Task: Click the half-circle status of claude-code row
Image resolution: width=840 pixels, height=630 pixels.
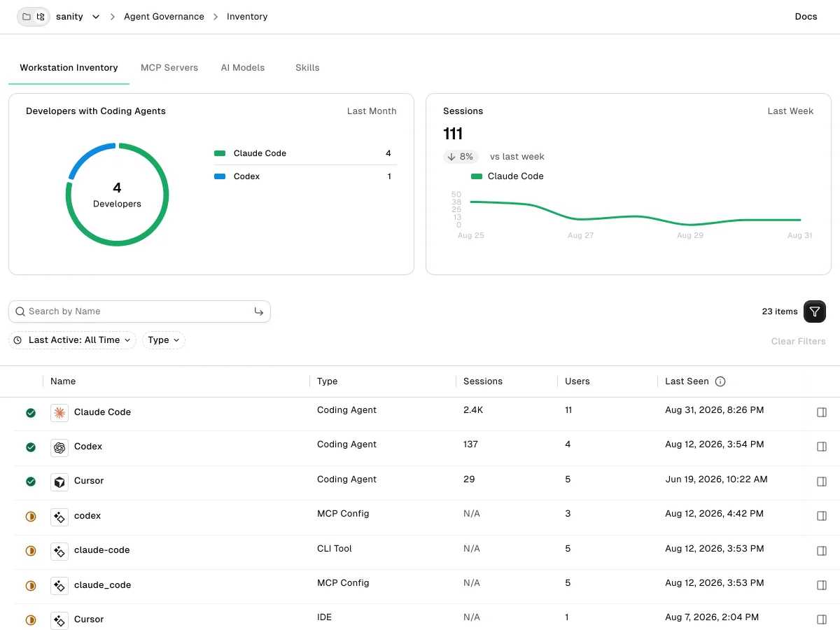Action: click(x=31, y=551)
